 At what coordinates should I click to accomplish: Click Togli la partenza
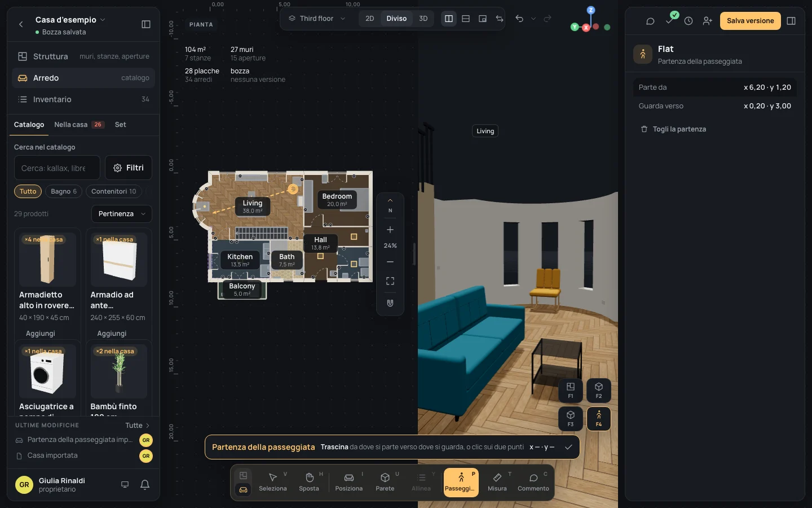click(x=673, y=129)
